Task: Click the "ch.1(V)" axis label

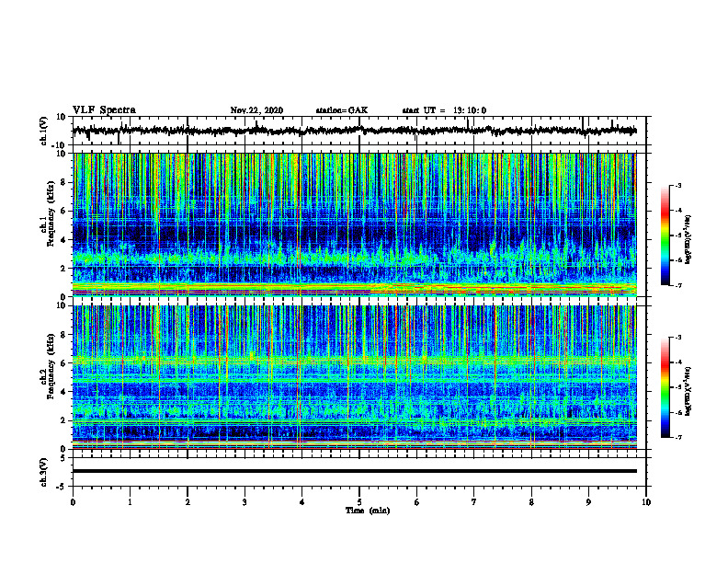Action: pyautogui.click(x=44, y=132)
